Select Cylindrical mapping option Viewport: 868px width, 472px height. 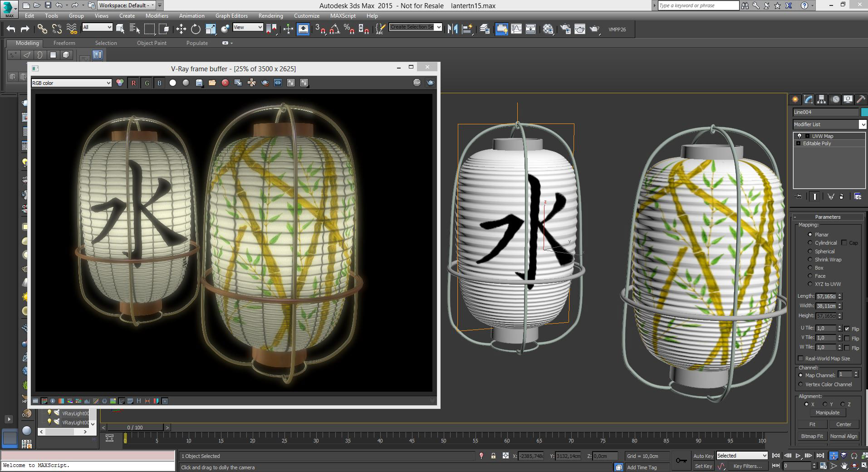(810, 243)
